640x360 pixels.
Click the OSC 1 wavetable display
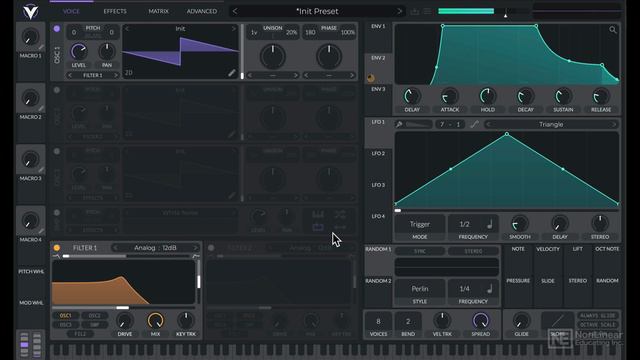[x=180, y=51]
